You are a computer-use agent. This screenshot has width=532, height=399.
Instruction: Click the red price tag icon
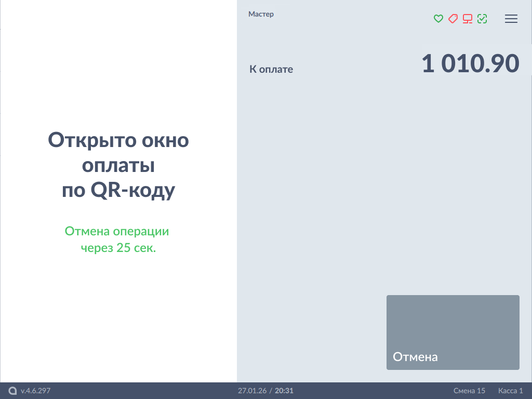(453, 19)
